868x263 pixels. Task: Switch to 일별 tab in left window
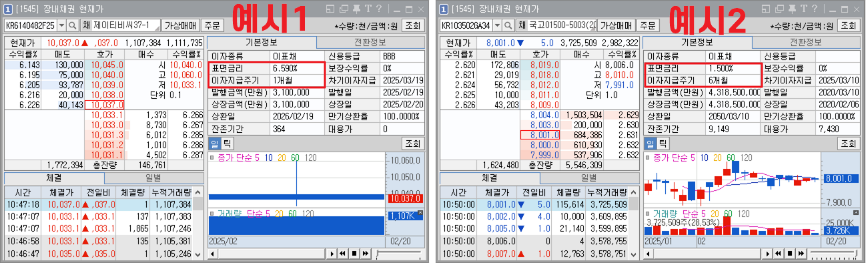[x=155, y=178]
